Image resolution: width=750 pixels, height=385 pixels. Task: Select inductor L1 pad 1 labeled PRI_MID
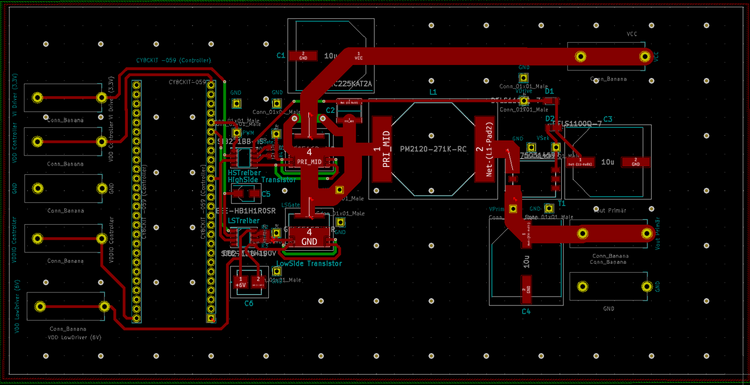381,149
